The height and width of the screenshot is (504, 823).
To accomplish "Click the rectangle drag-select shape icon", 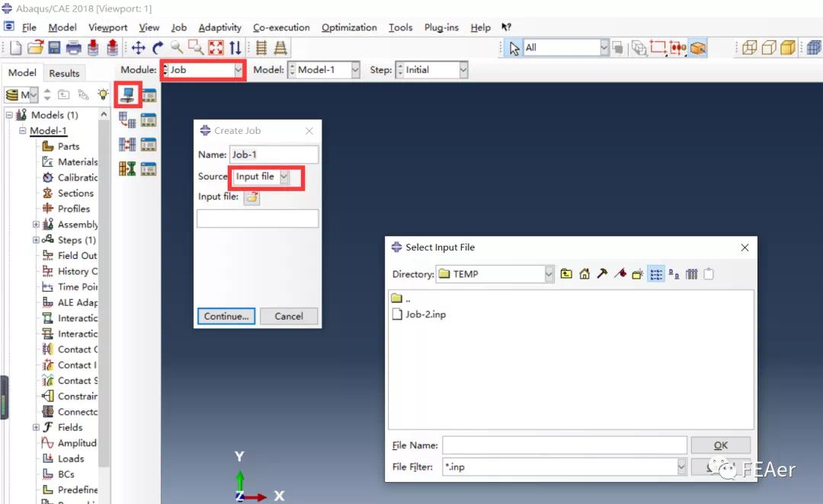I will click(658, 48).
